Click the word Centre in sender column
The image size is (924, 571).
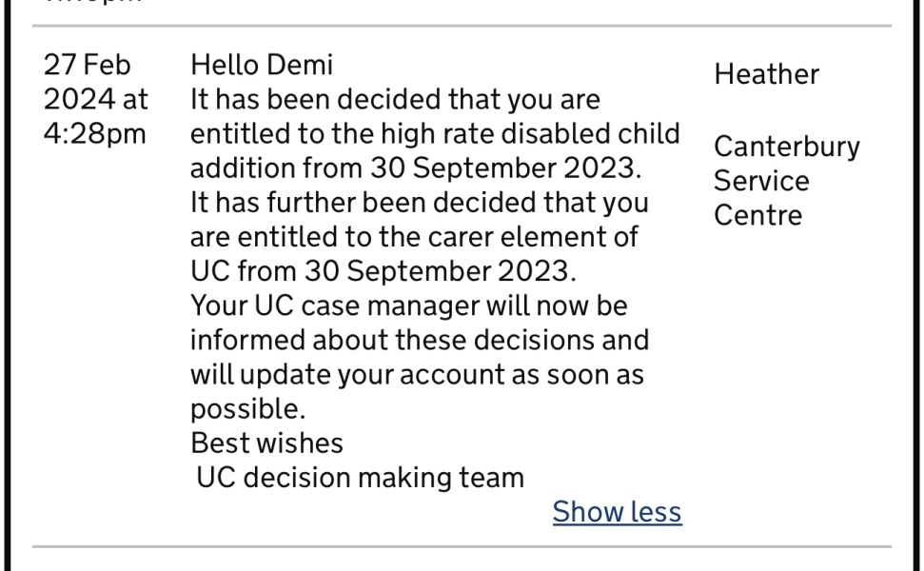pos(757,215)
